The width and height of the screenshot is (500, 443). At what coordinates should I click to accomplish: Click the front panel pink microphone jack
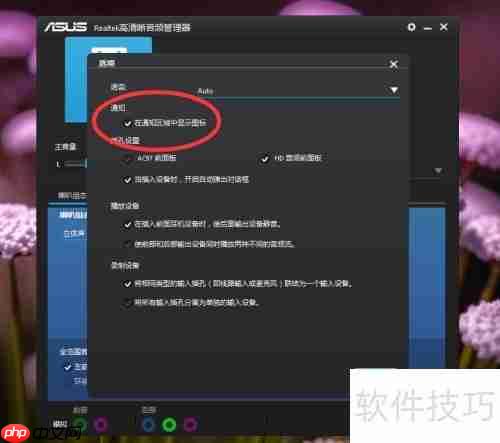click(x=100, y=425)
